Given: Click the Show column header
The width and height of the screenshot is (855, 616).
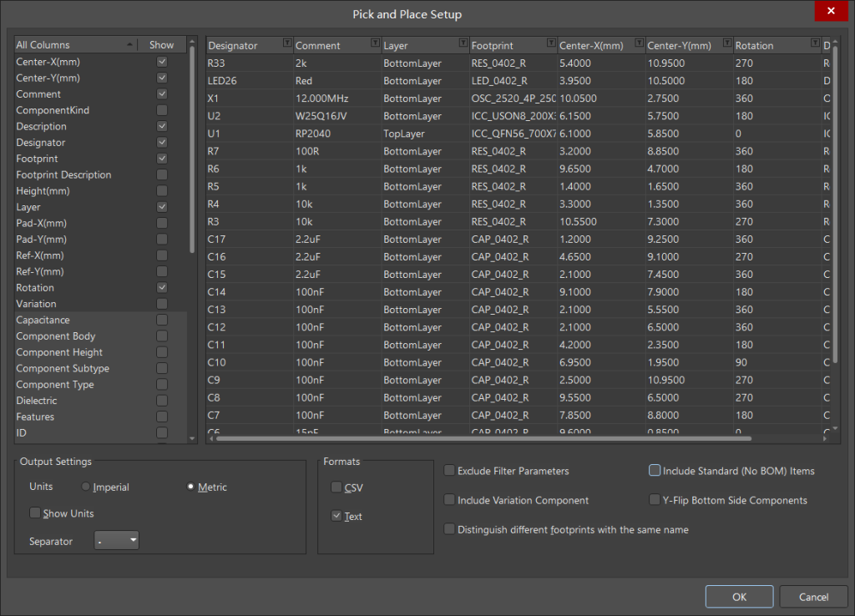Looking at the screenshot, I should [x=161, y=45].
